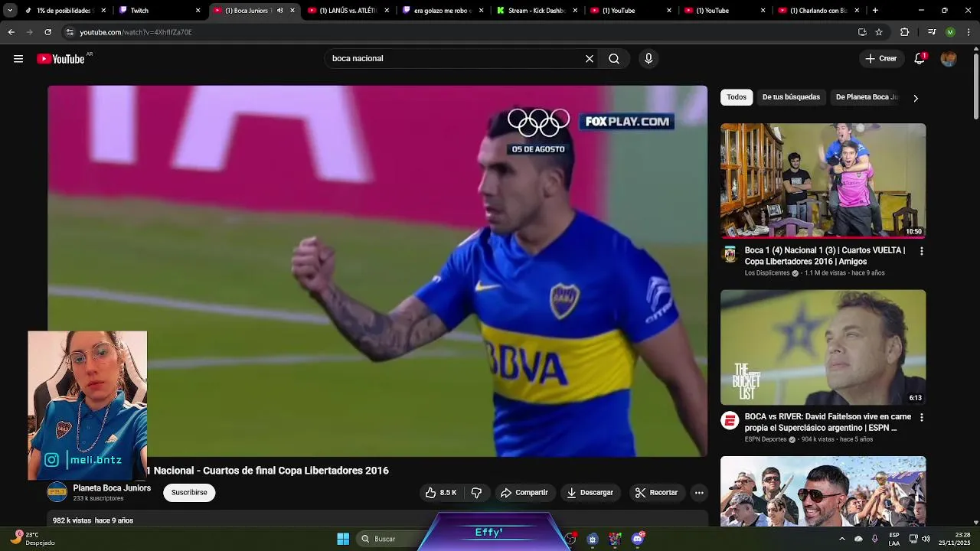Open the third recommended video thumbnail with confetti
This screenshot has height=551, width=980.
click(823, 491)
